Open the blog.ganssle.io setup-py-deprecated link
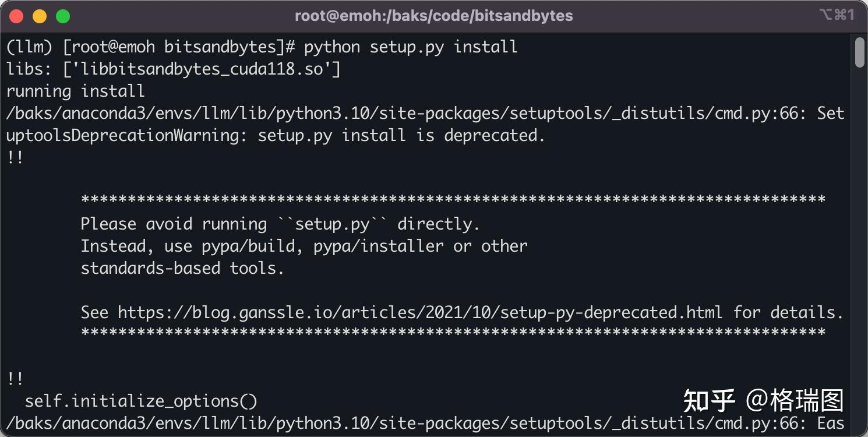Image resolution: width=868 pixels, height=437 pixels. pos(419,312)
